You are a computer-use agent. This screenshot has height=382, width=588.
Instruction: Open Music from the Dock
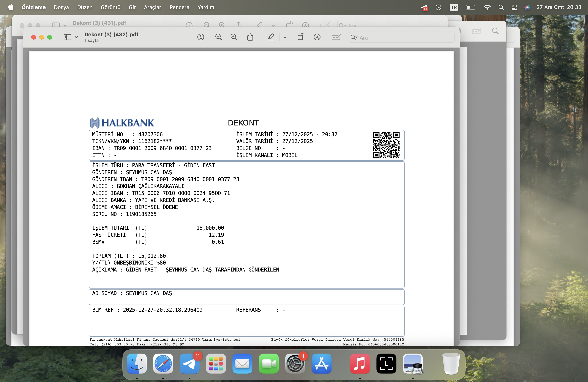click(360, 363)
